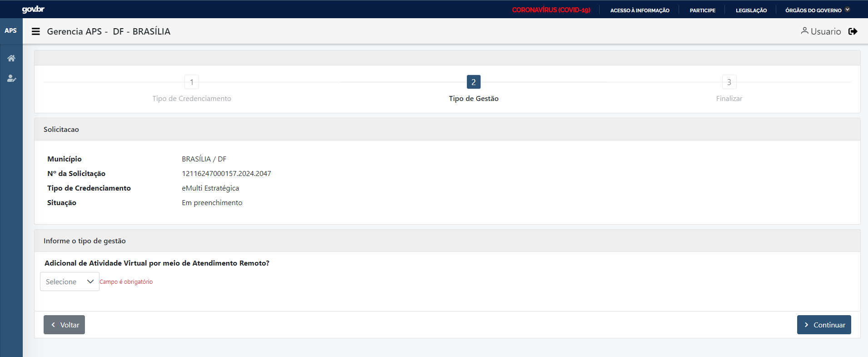Click the Situação label
The width and height of the screenshot is (868, 357).
(x=62, y=203)
